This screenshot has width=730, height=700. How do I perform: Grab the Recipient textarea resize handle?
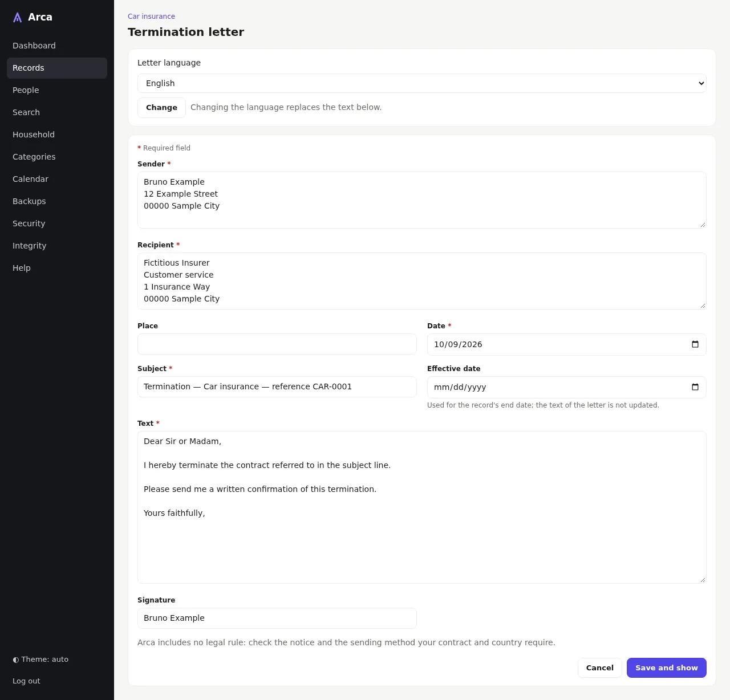pos(703,306)
